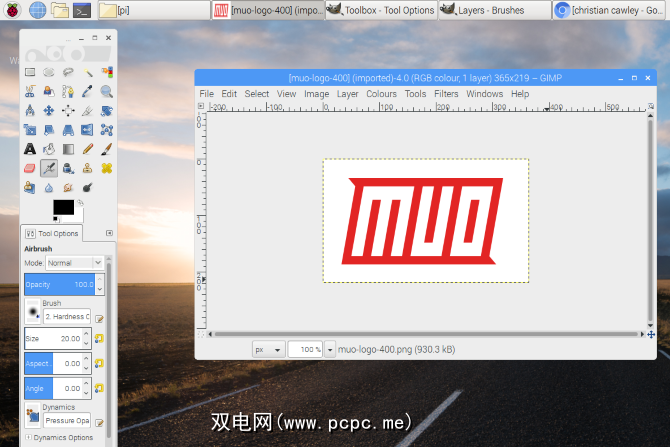
Task: Select the Paintbrush tool
Action: [107, 149]
